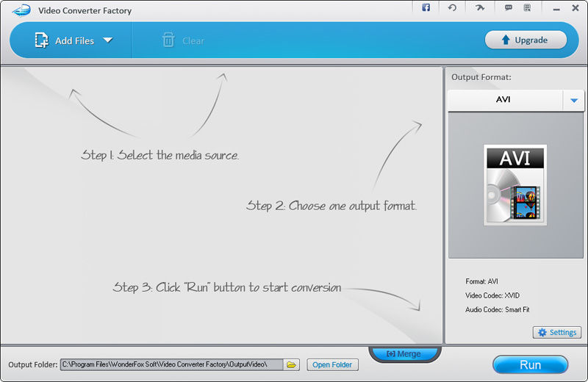Click the Output Folder path field
This screenshot has width=588, height=382.
coord(171,365)
